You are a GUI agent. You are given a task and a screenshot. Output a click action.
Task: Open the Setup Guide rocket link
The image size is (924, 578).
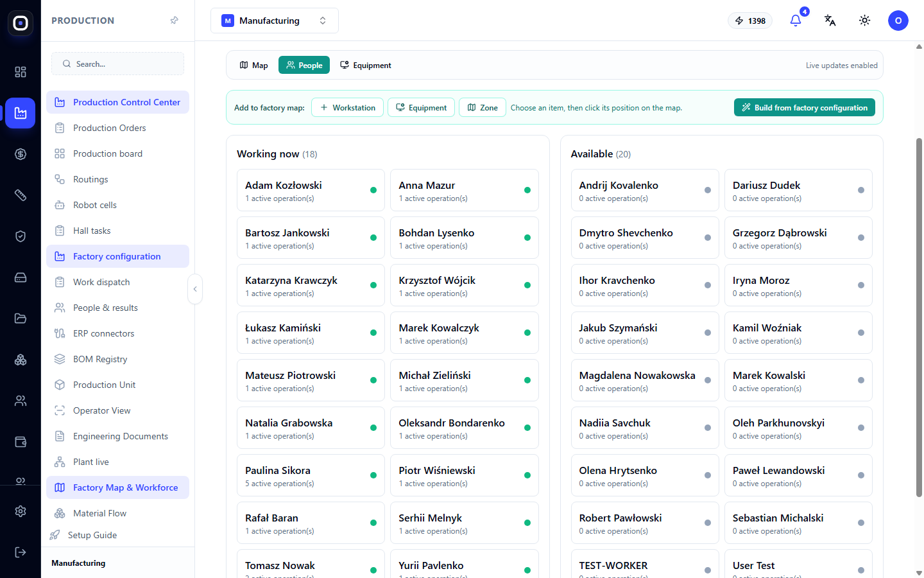tap(83, 535)
